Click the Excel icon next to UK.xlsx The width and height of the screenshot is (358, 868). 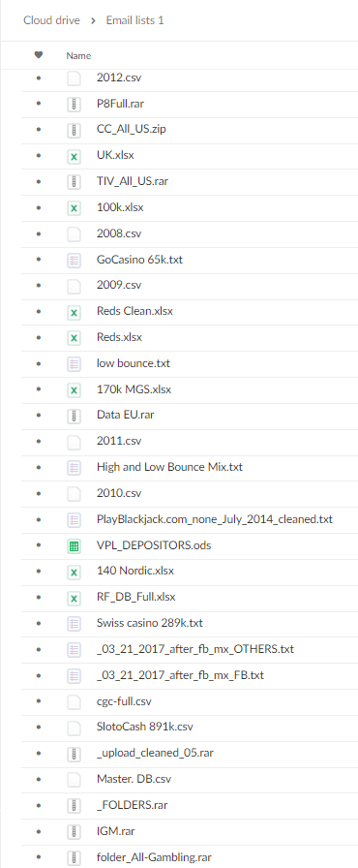(x=74, y=156)
